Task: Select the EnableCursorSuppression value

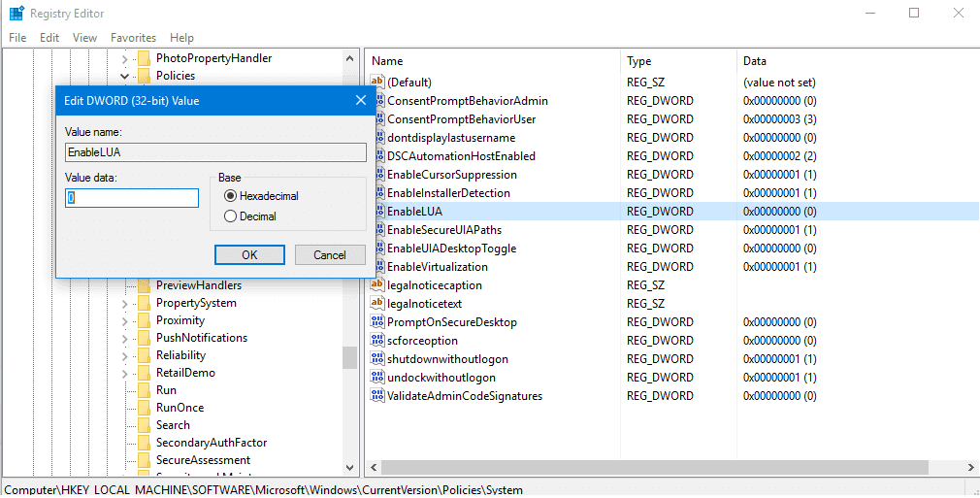Action: coord(452,174)
